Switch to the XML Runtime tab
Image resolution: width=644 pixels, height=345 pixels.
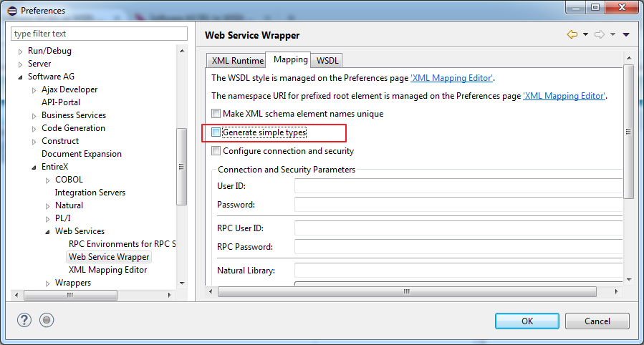point(237,61)
